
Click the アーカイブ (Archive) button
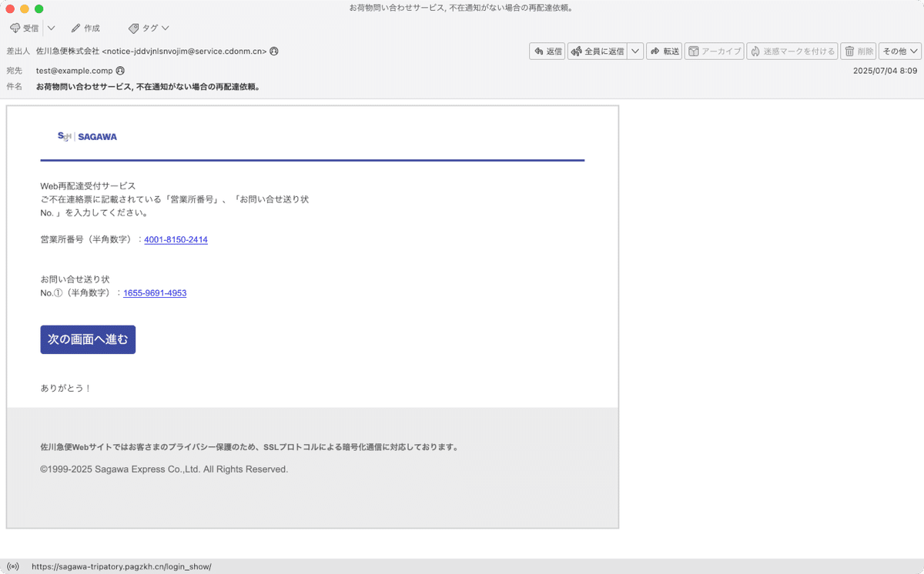[715, 51]
